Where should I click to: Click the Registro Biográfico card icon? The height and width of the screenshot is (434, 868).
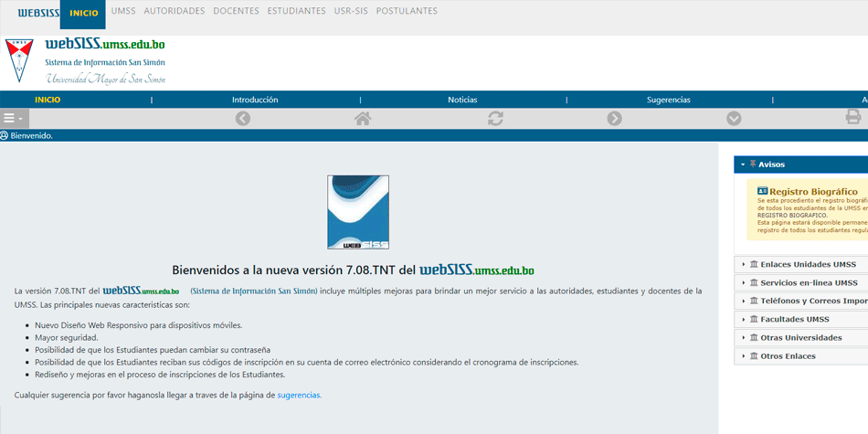pyautogui.click(x=762, y=191)
